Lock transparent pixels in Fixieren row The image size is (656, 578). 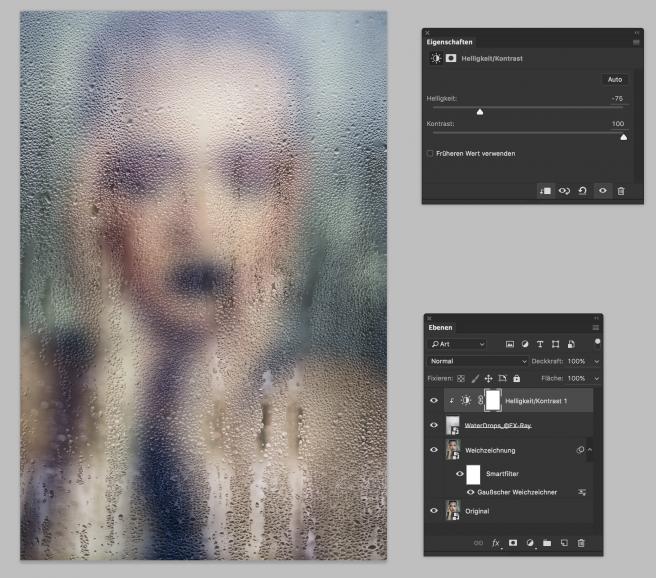tap(461, 379)
